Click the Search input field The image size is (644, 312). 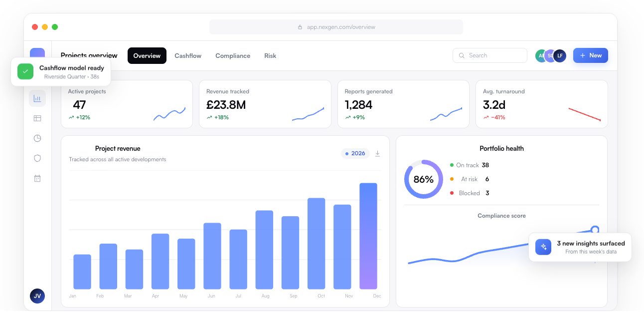click(x=490, y=55)
